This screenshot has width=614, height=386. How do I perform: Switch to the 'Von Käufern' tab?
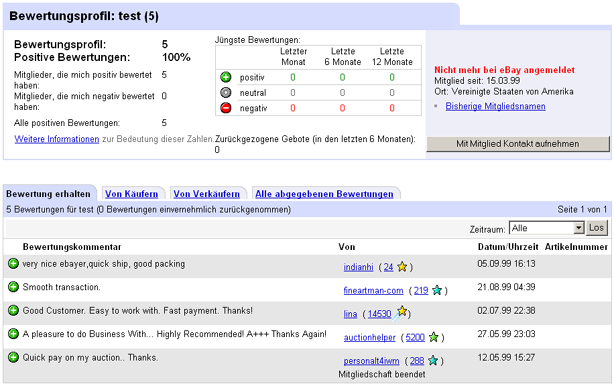pos(132,194)
